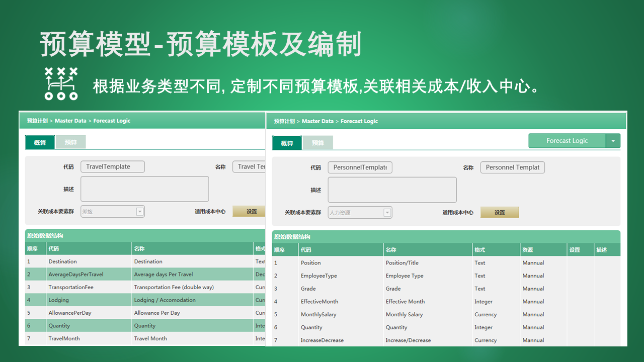This screenshot has height=362, width=644.
Task: Click the description box in left window
Action: tap(145, 189)
